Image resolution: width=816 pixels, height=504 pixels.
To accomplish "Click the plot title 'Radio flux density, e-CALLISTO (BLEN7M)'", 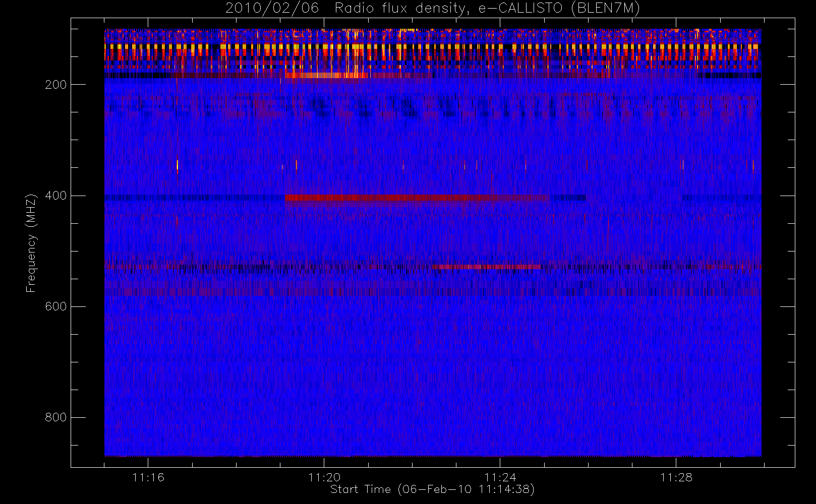I will pos(487,8).
